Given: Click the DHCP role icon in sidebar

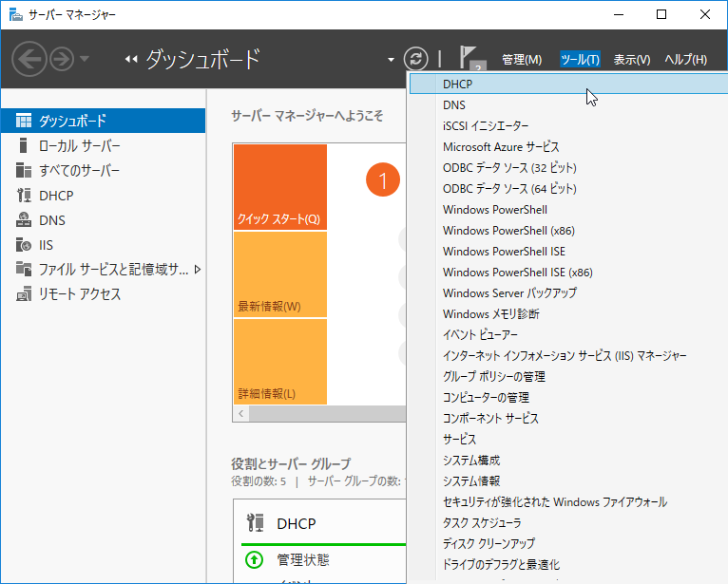Looking at the screenshot, I should [24, 196].
